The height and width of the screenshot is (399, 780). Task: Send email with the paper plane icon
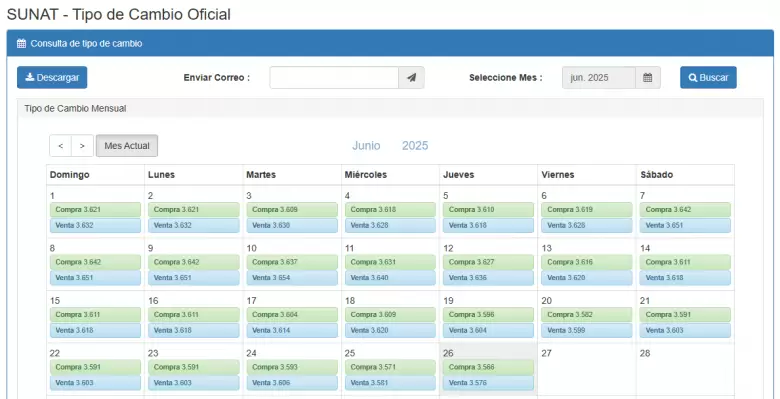tap(411, 78)
